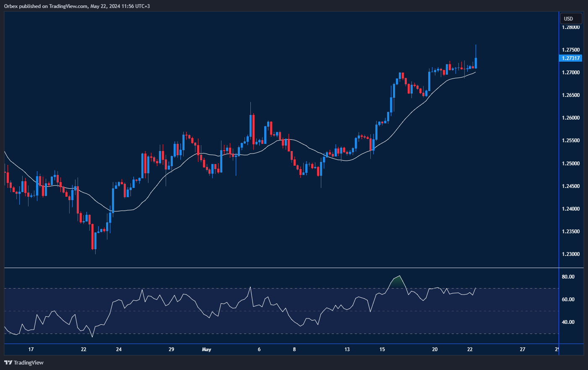Screen dimensions: 588x370
Task: Expand the price scale options via USD box
Action: coord(571,18)
